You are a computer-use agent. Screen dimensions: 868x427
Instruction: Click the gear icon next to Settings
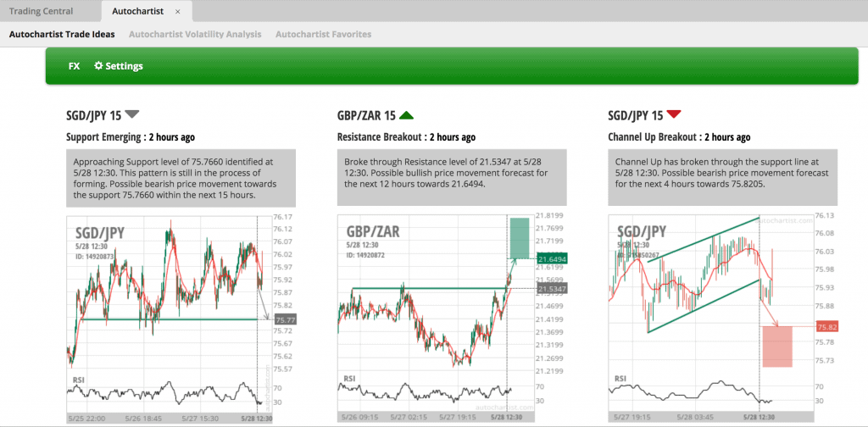tap(98, 66)
